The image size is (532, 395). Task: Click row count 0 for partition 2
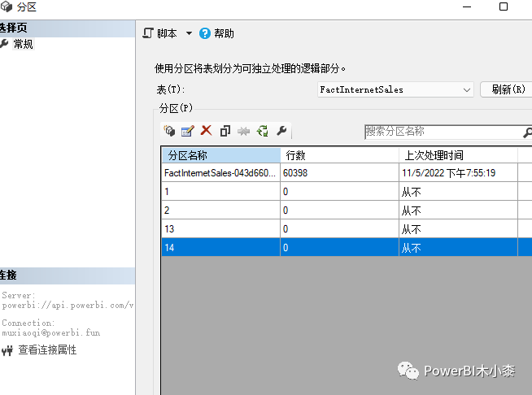339,211
